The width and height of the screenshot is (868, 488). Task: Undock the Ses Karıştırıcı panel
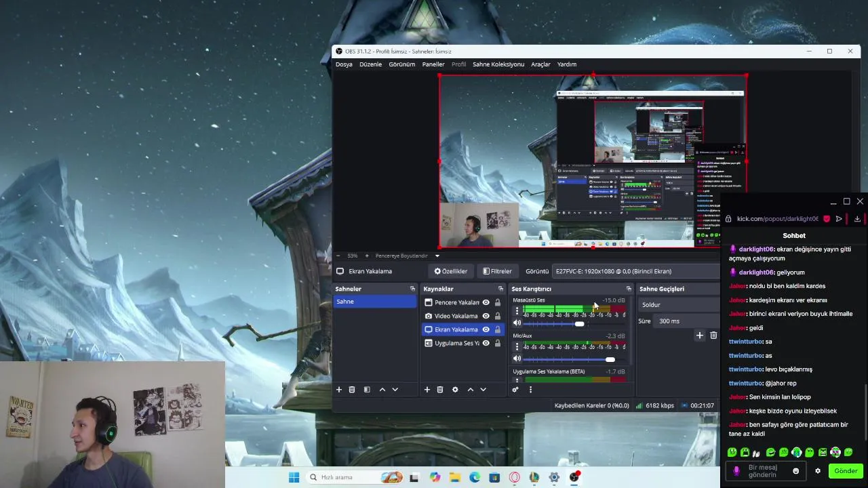[x=629, y=289]
